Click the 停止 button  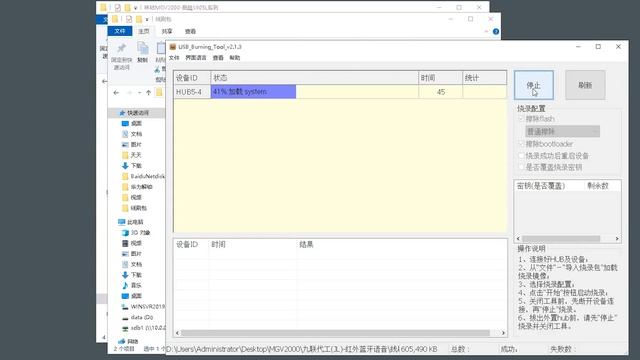coord(534,85)
